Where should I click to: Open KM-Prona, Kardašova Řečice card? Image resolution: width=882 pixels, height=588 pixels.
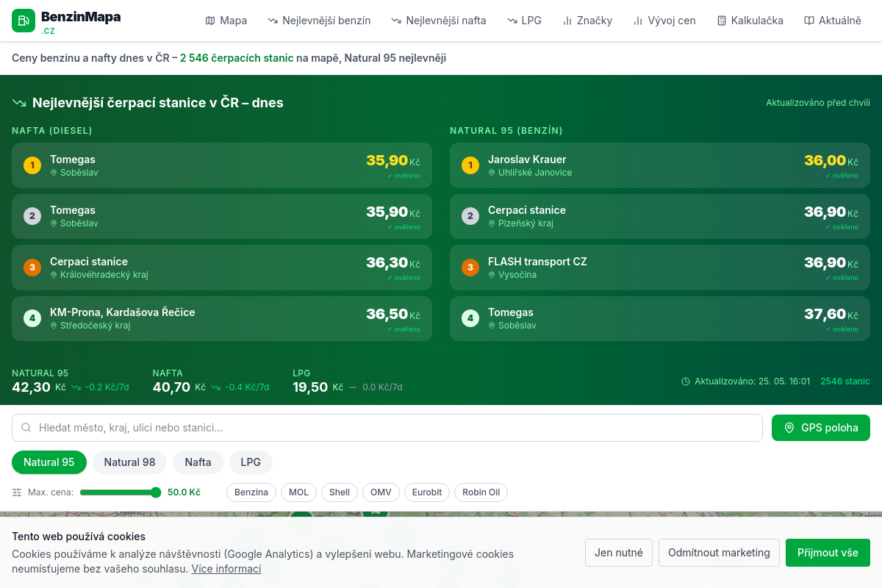[x=222, y=318]
